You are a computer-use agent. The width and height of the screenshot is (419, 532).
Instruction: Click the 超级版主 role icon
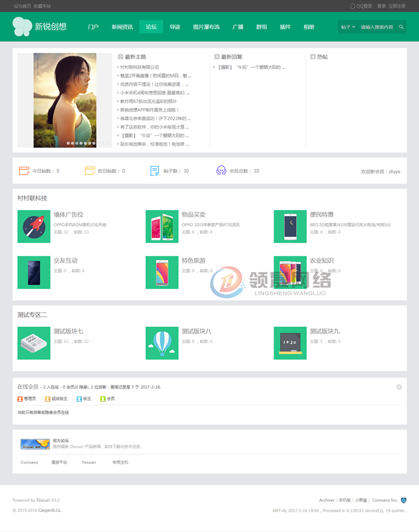point(47,399)
